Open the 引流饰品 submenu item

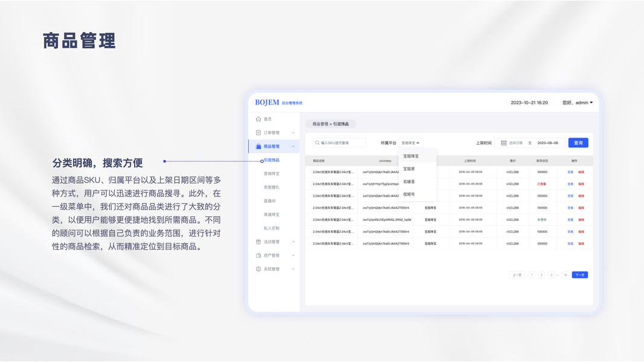point(272,160)
